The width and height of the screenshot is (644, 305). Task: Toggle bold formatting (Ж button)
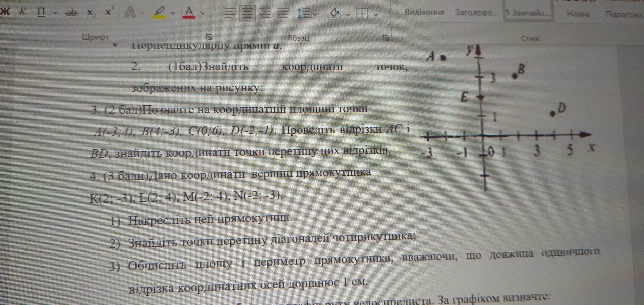pyautogui.click(x=5, y=12)
